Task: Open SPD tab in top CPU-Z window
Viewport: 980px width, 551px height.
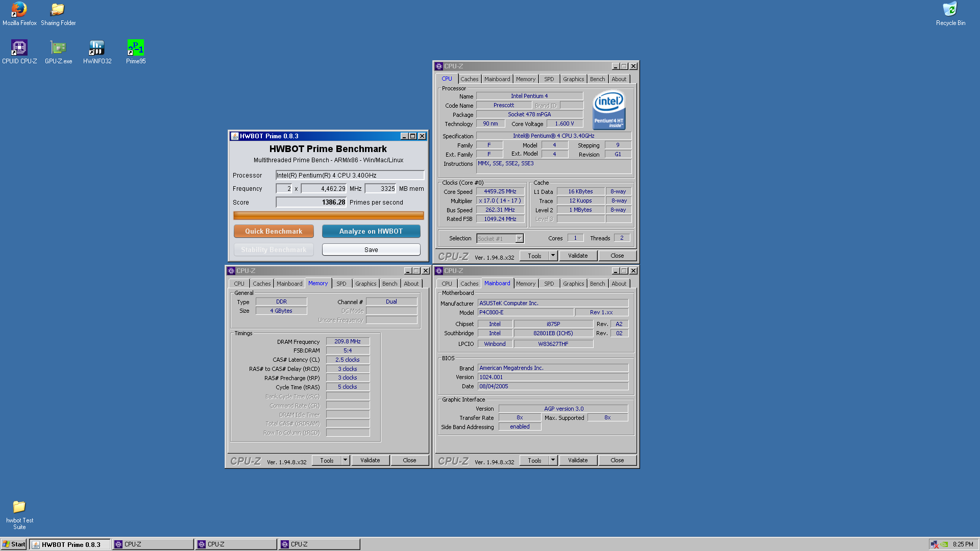Action: [549, 79]
